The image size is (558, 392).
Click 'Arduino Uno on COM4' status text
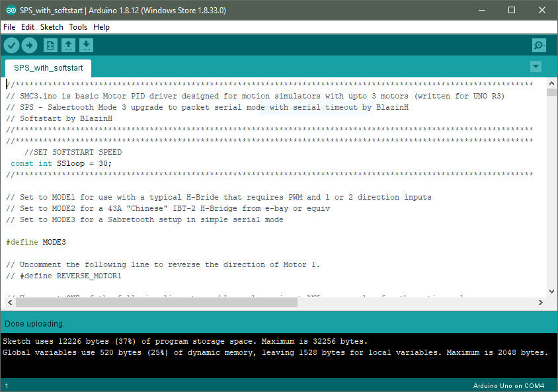[508, 385]
